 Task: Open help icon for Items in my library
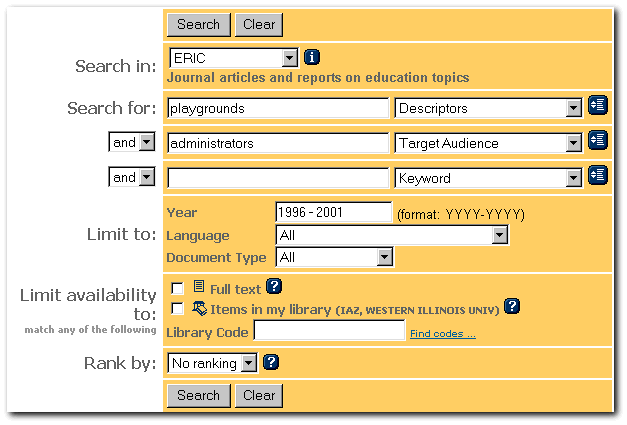click(512, 307)
